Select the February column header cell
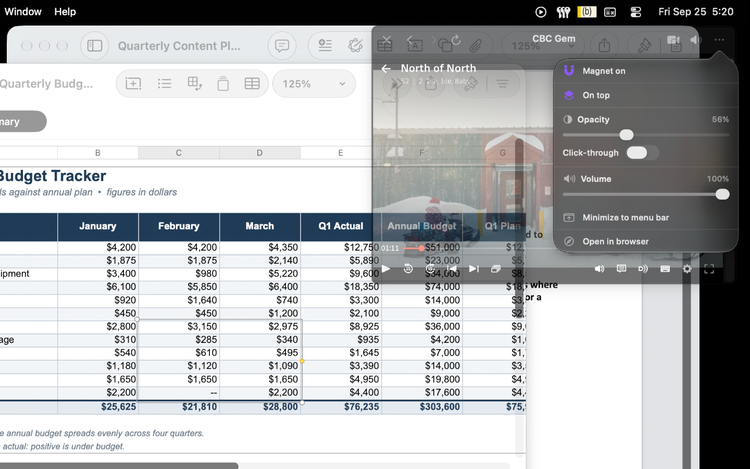Viewport: 750px width, 469px height. [x=179, y=226]
